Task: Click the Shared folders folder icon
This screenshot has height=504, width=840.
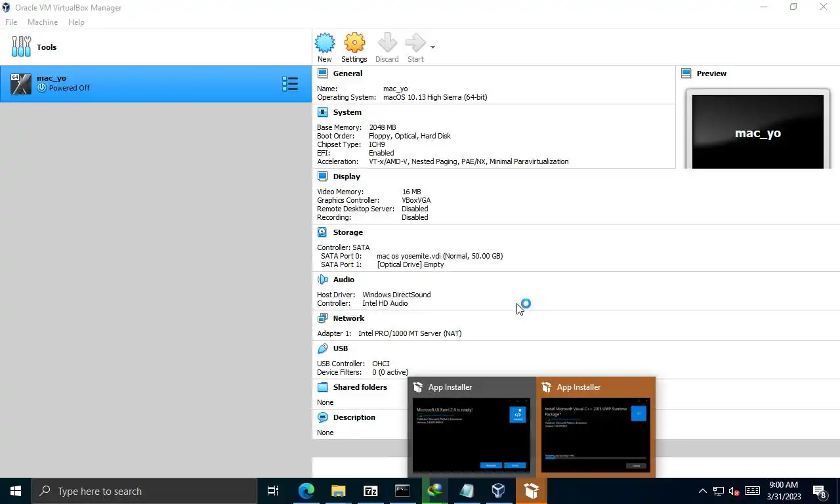Action: point(322,387)
